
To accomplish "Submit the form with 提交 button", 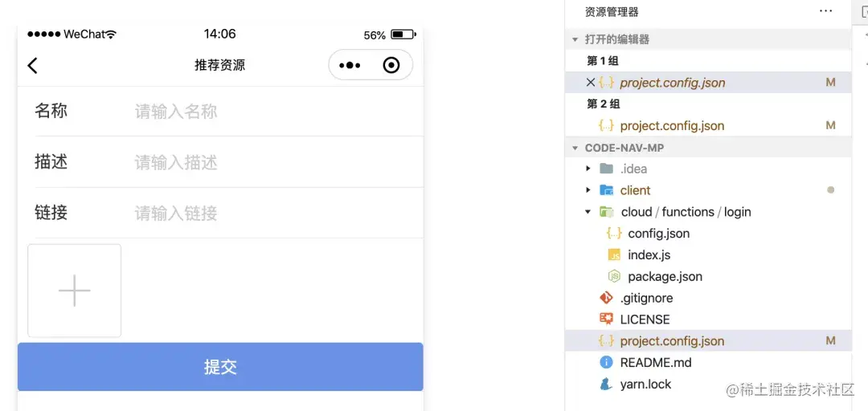I will click(x=220, y=367).
